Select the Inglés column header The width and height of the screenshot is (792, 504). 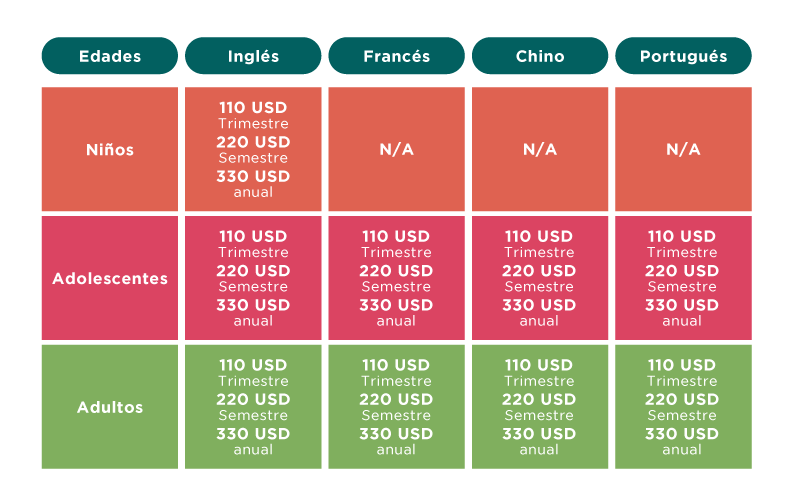coord(253,56)
